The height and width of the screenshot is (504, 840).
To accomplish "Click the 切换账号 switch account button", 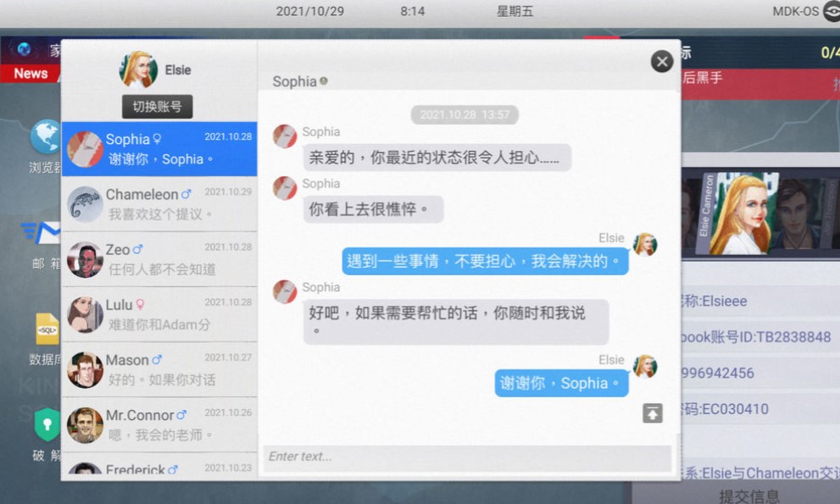I will 157,107.
